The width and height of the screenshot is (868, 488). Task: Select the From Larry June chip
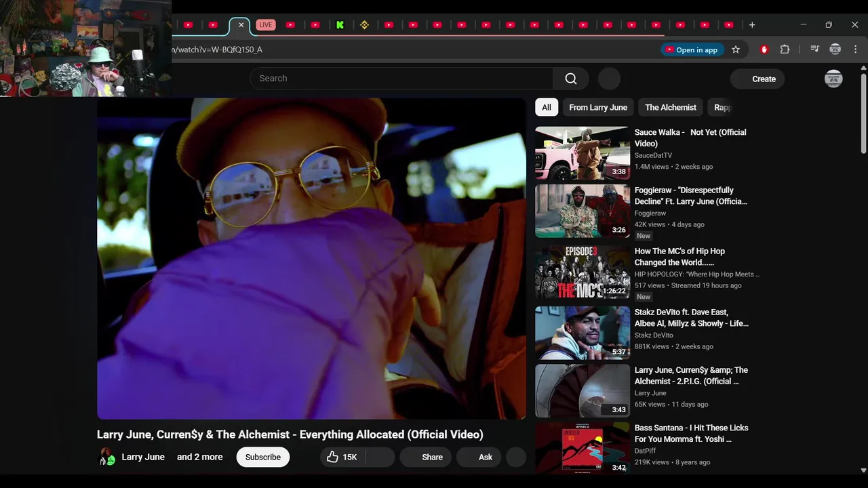pos(598,107)
